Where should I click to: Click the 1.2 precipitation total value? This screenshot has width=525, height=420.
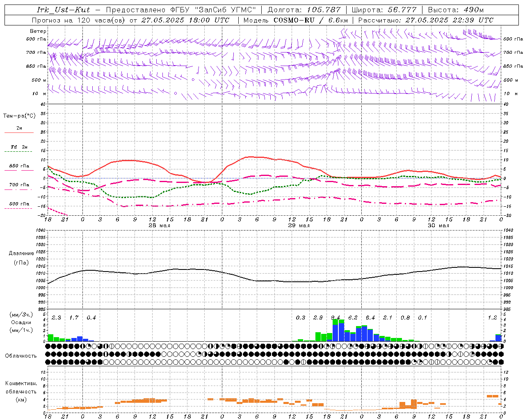pos(492,317)
